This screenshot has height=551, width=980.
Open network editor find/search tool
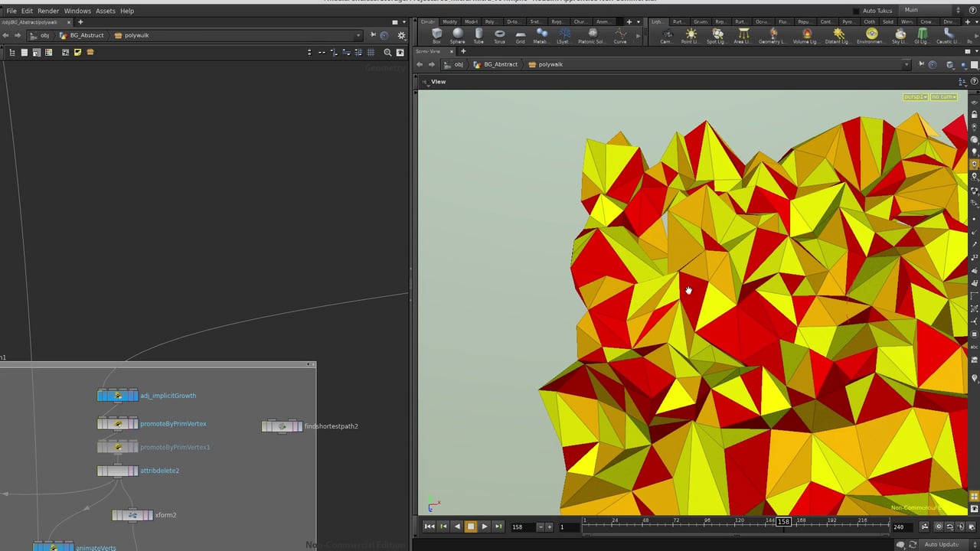pyautogui.click(x=387, y=52)
